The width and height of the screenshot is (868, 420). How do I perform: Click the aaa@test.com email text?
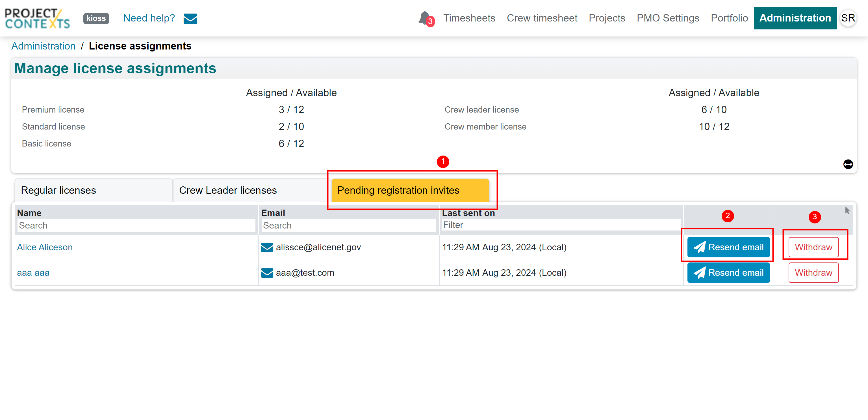(305, 273)
